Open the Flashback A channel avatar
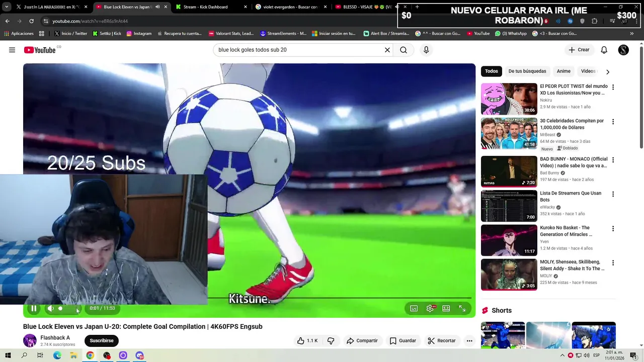 pos(30,340)
